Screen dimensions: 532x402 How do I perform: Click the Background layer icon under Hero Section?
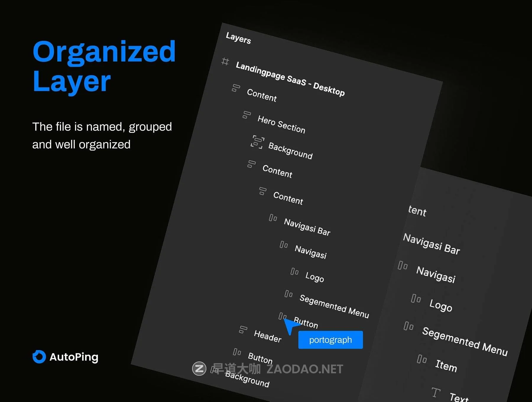257,142
